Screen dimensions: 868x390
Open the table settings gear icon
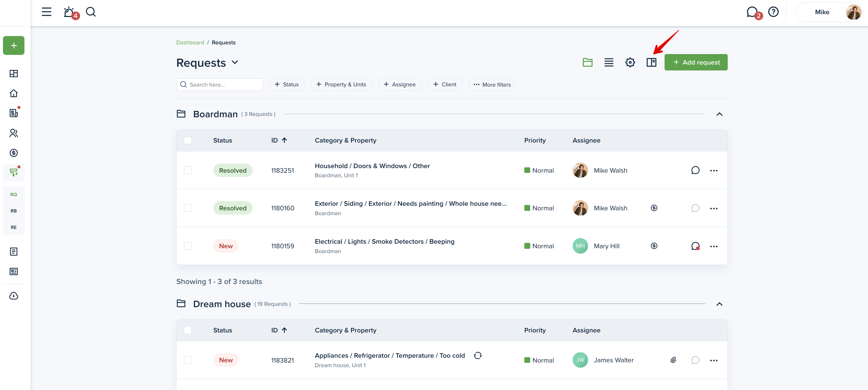(x=630, y=62)
